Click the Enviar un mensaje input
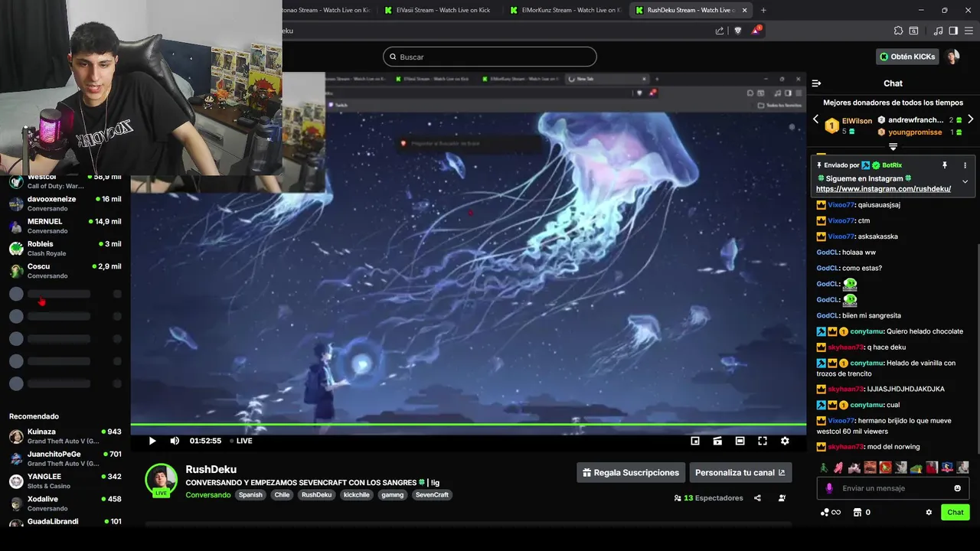The width and height of the screenshot is (980, 551). (892, 488)
